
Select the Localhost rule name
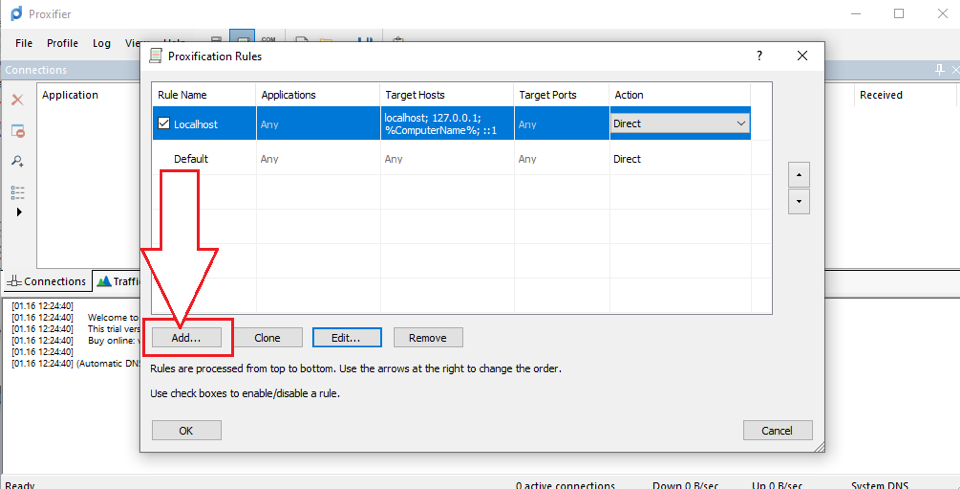point(196,124)
